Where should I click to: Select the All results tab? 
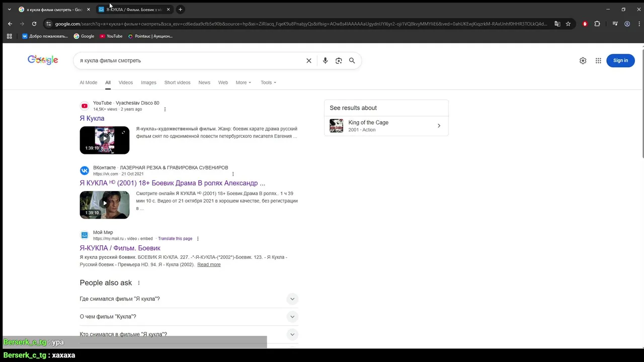pos(108,82)
